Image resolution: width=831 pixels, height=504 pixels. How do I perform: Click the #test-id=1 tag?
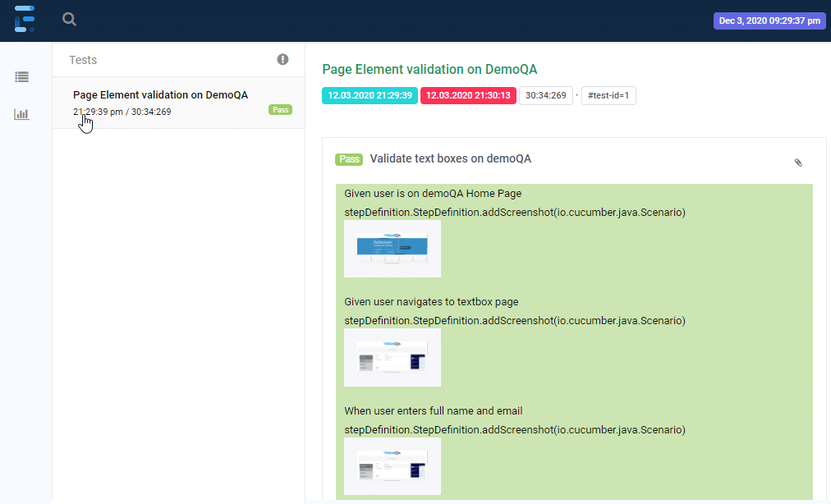[x=608, y=95]
